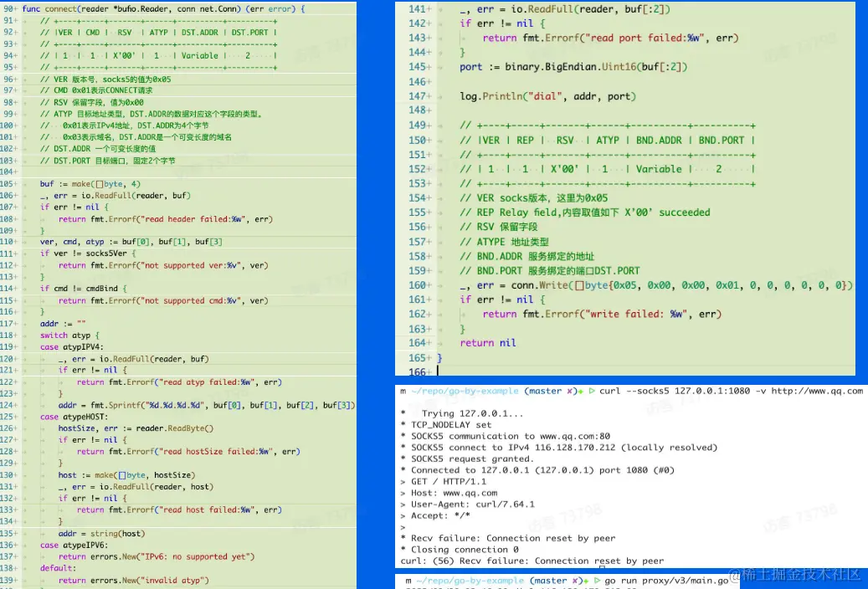Click 'Host: www.qq.com' header line
The width and height of the screenshot is (868, 589).
[454, 493]
